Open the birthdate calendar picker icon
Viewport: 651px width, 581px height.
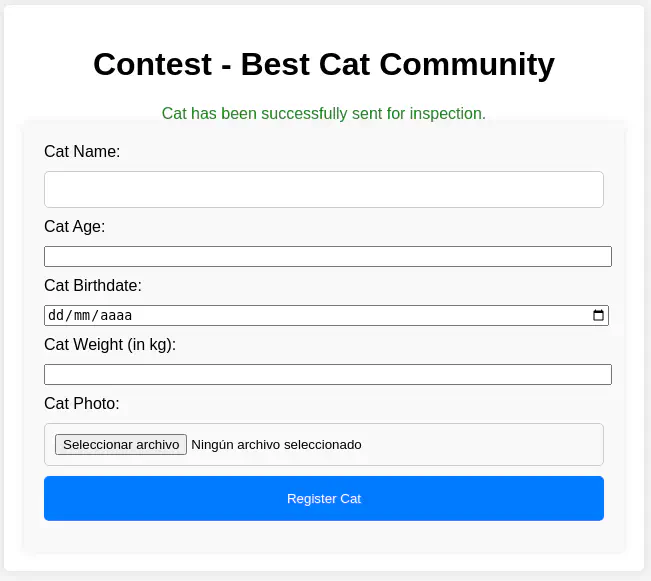pos(599,315)
